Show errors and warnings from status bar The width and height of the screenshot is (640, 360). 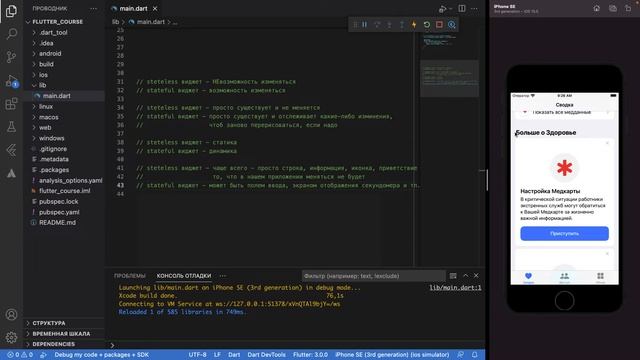pyautogui.click(x=20, y=355)
